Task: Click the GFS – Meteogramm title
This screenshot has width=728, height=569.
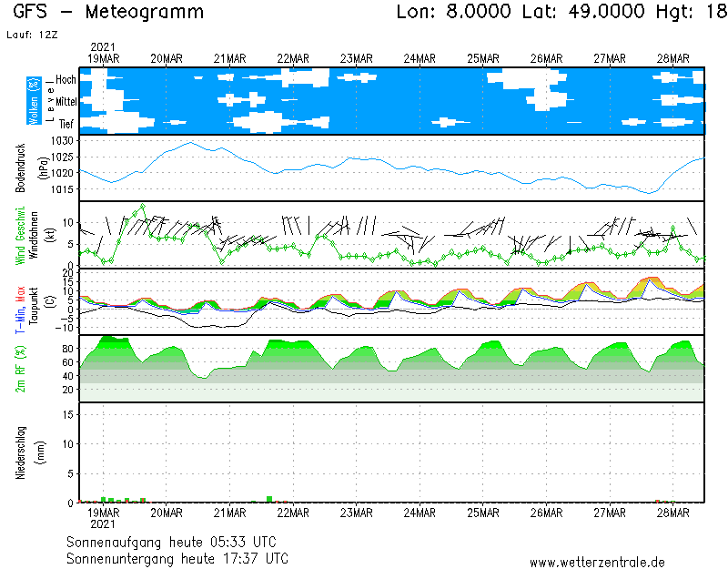Action: point(108,12)
